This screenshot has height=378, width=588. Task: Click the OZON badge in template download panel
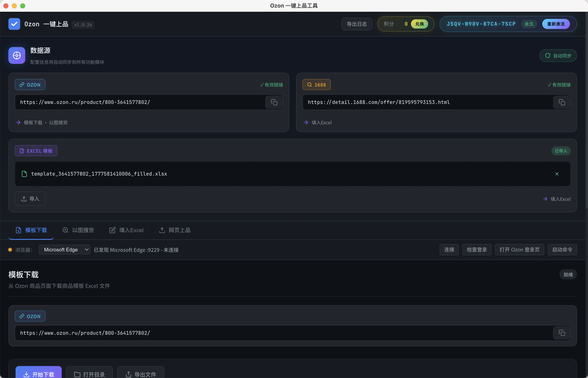(30, 316)
